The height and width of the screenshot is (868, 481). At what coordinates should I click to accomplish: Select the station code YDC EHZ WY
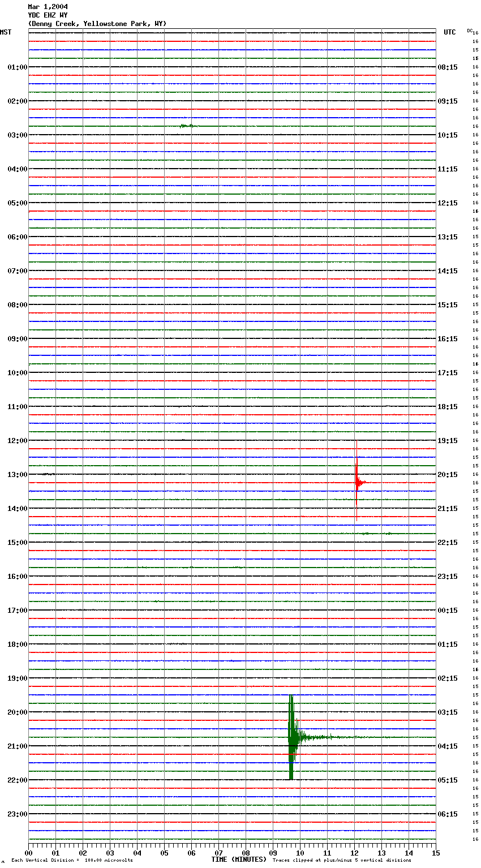[48, 15]
